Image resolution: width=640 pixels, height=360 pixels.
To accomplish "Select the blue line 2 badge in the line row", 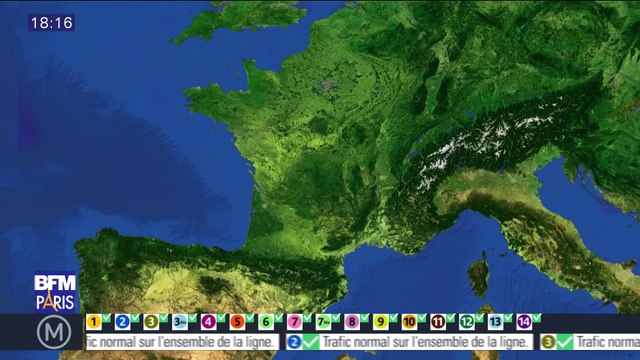I will pyautogui.click(x=122, y=322).
